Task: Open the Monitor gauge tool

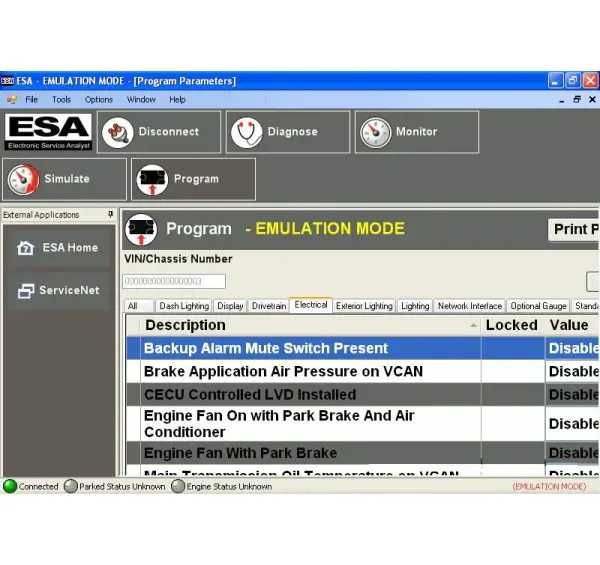Action: pyautogui.click(x=417, y=132)
